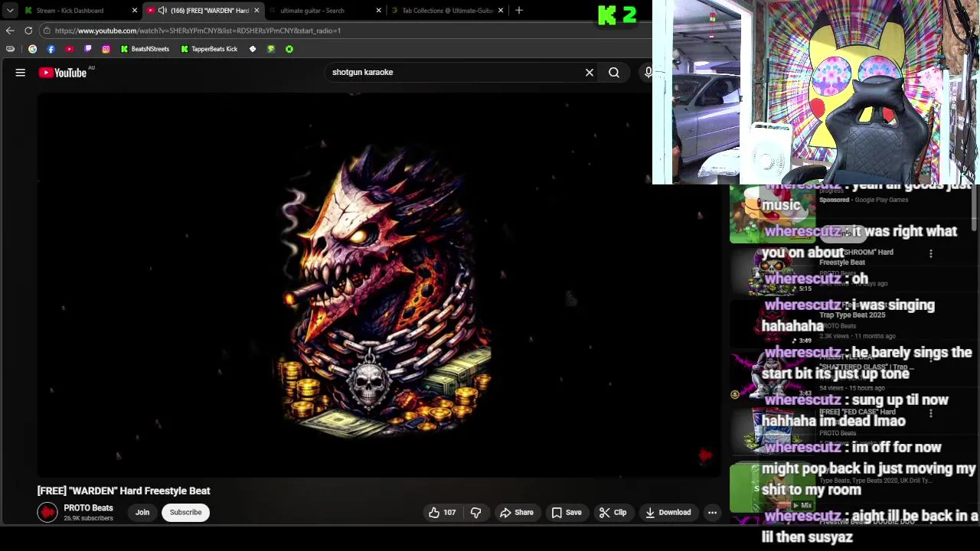Screen dimensions: 980x551
Task: Mute the YouTube tab via speaker icon
Action: click(162, 11)
